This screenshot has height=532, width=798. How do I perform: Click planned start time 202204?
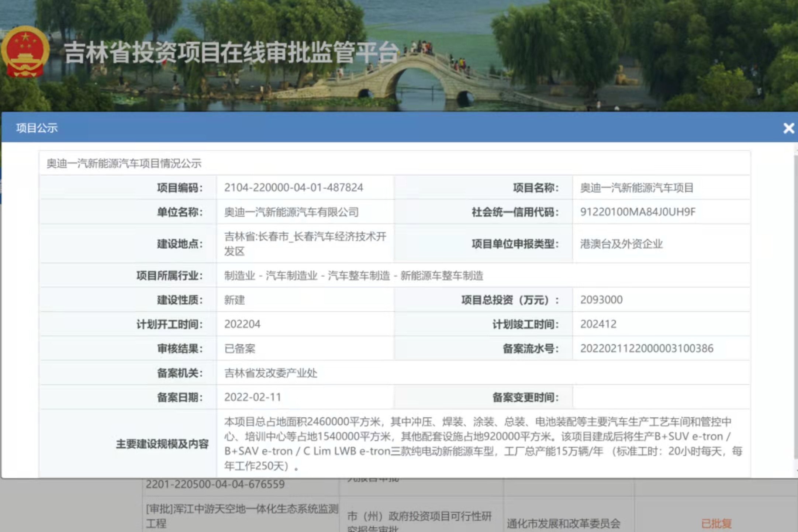click(242, 324)
